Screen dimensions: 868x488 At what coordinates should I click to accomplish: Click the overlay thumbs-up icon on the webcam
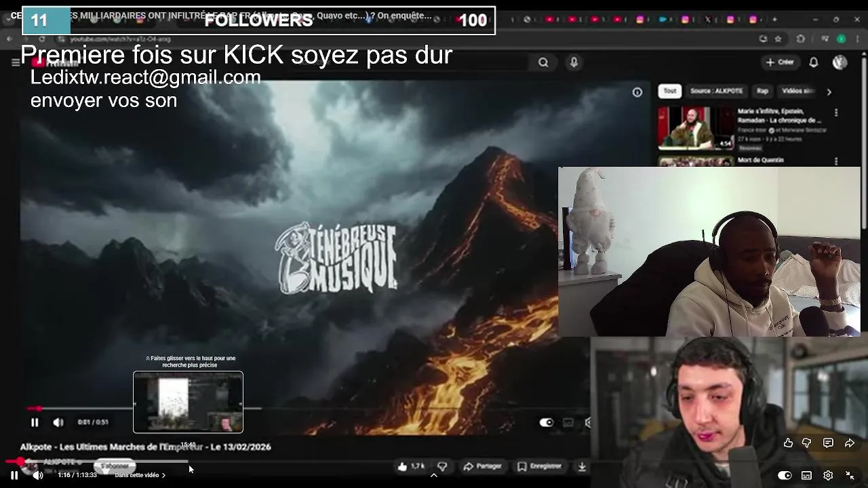[x=788, y=443]
